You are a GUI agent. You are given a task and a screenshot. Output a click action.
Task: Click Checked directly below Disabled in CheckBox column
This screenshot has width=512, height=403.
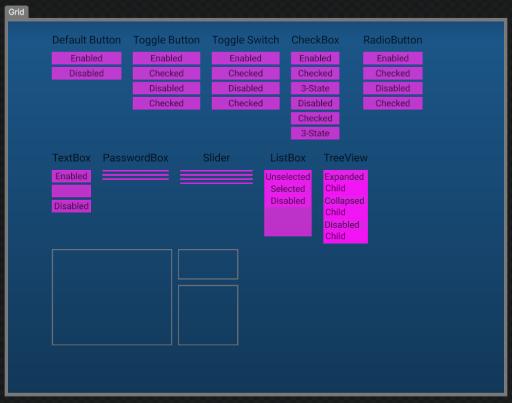point(315,118)
